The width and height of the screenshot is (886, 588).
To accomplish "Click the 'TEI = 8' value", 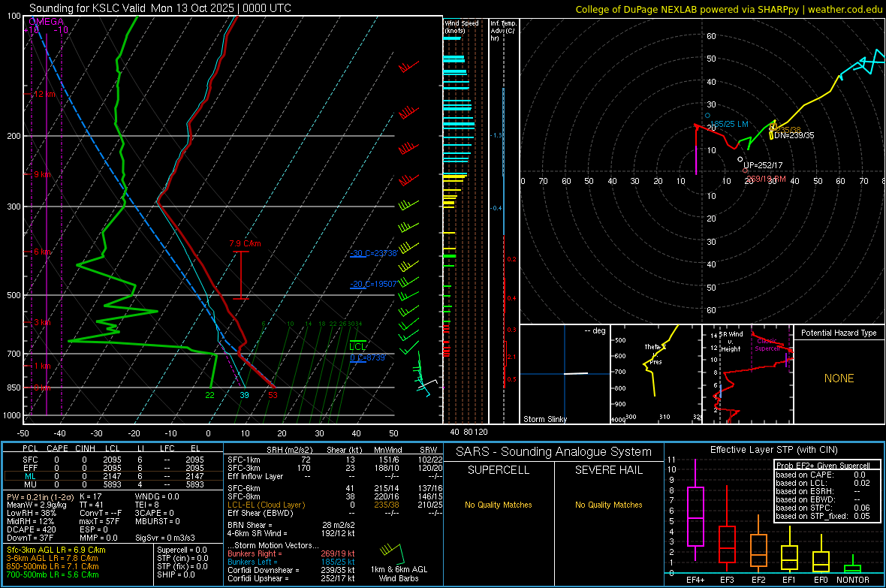I will [x=147, y=505].
